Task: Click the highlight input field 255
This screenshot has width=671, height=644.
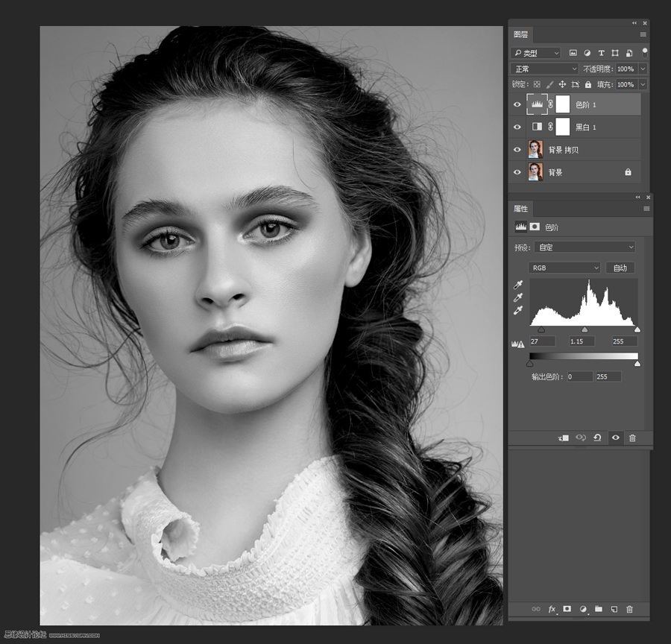Action: coord(624,341)
